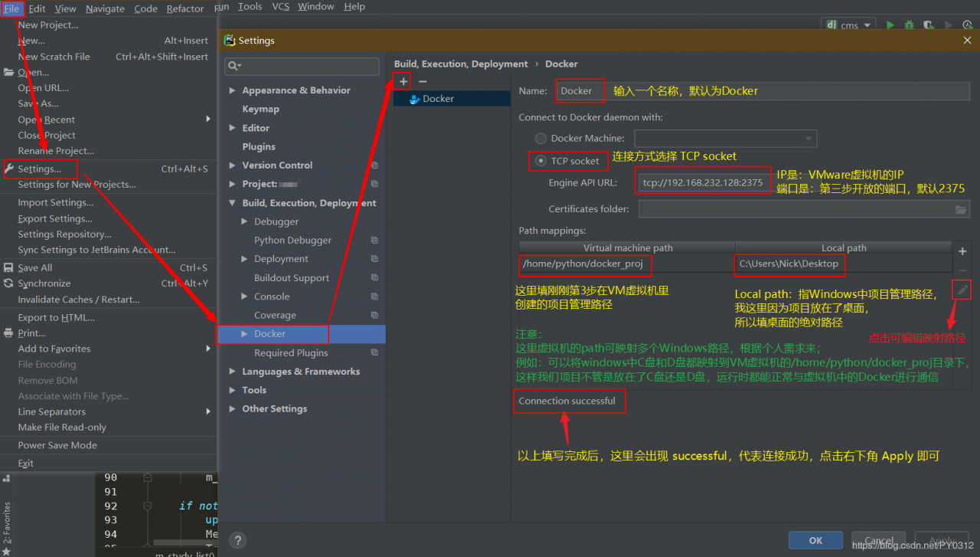Viewport: 980px width, 557px height.
Task: Open Structure tool window icon in left strip
Action: 7,478
